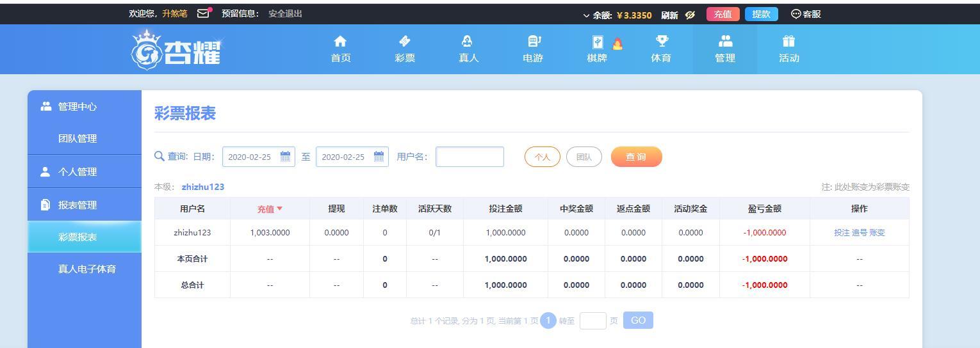Screen dimensions: 980x348
Task: Open the mail envelope messages icon
Action: pos(204,13)
